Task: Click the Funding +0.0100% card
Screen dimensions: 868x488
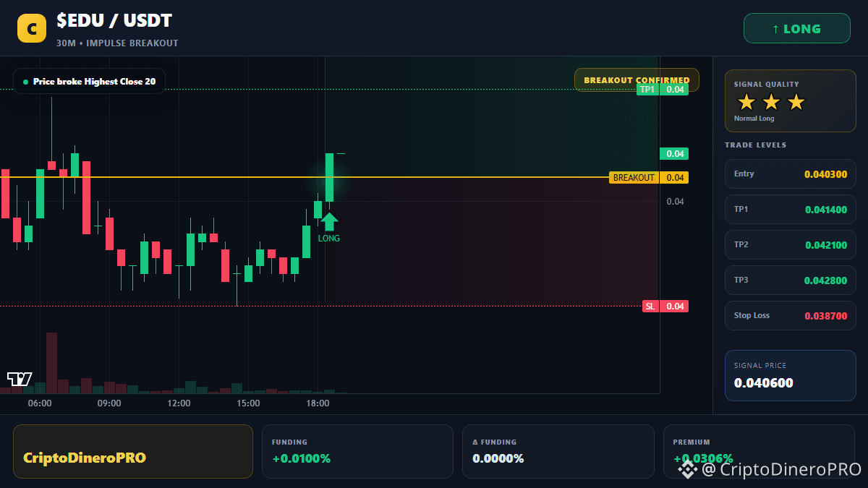Action: (358, 451)
